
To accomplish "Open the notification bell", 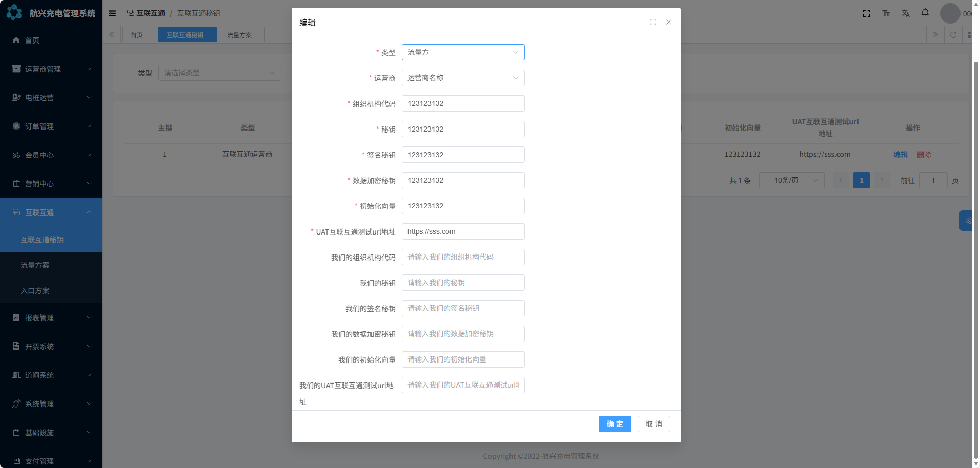I will click(925, 13).
